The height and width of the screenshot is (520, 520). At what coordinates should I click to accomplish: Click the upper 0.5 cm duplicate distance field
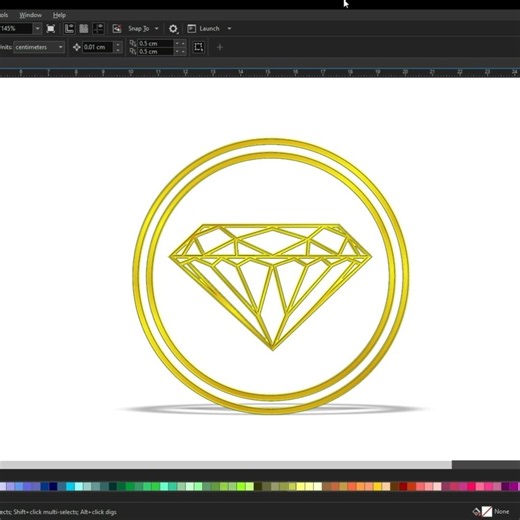click(155, 43)
